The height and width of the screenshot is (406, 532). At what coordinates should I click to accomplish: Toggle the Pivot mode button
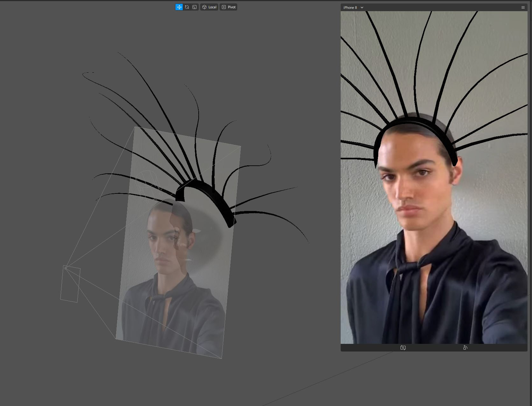tap(229, 7)
